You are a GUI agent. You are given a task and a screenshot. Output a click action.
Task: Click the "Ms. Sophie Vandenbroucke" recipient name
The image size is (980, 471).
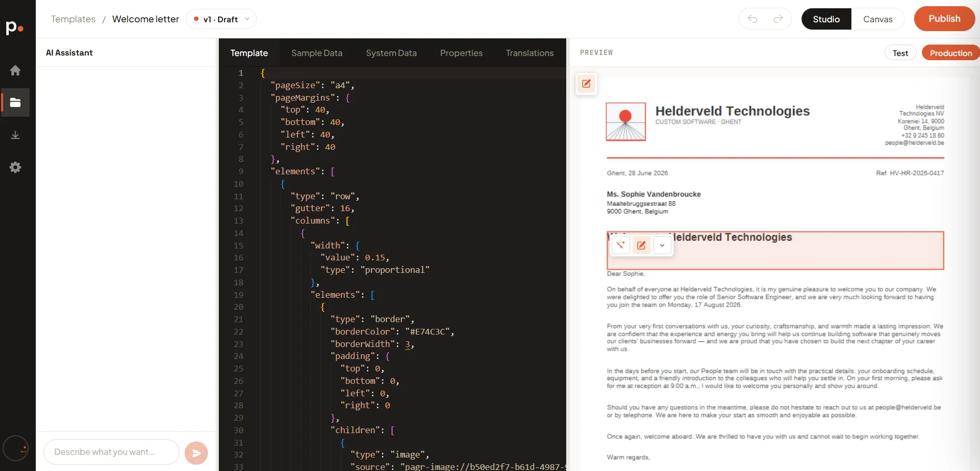point(653,194)
